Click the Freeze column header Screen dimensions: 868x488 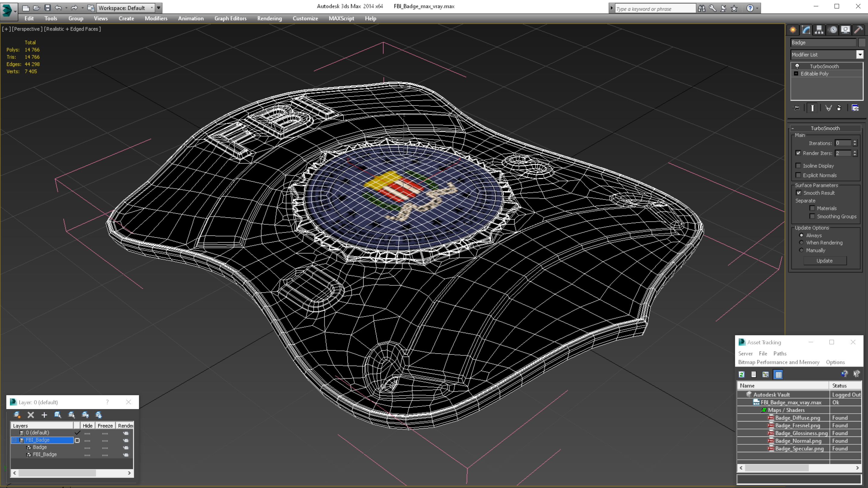(x=105, y=426)
